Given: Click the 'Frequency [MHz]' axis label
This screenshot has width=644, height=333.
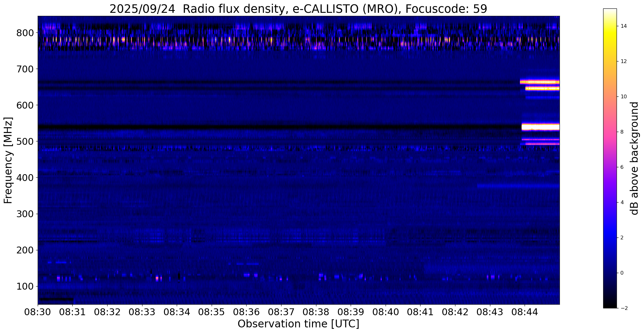Looking at the screenshot, I should [x=8, y=160].
